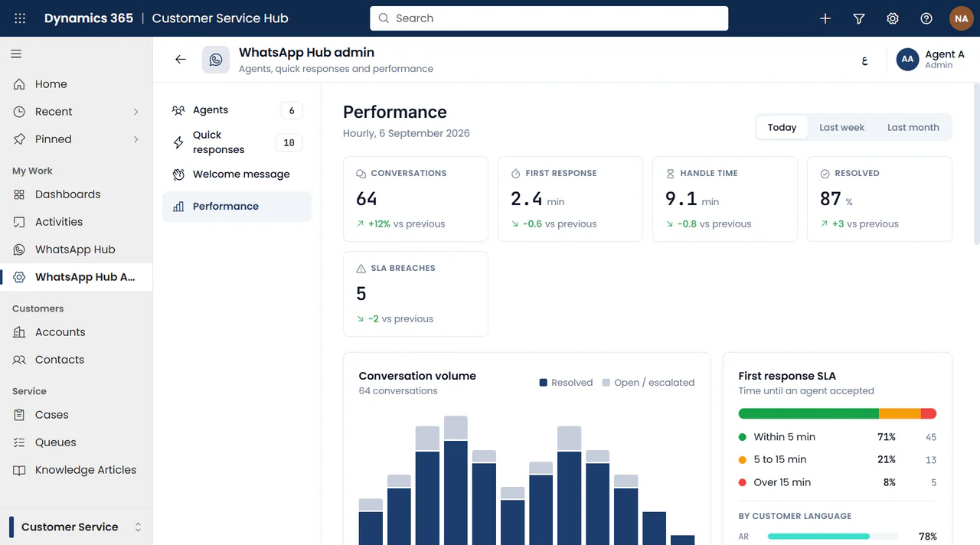This screenshot has height=545, width=980.
Task: Click the First Response 2.4 min card
Action: coord(570,199)
